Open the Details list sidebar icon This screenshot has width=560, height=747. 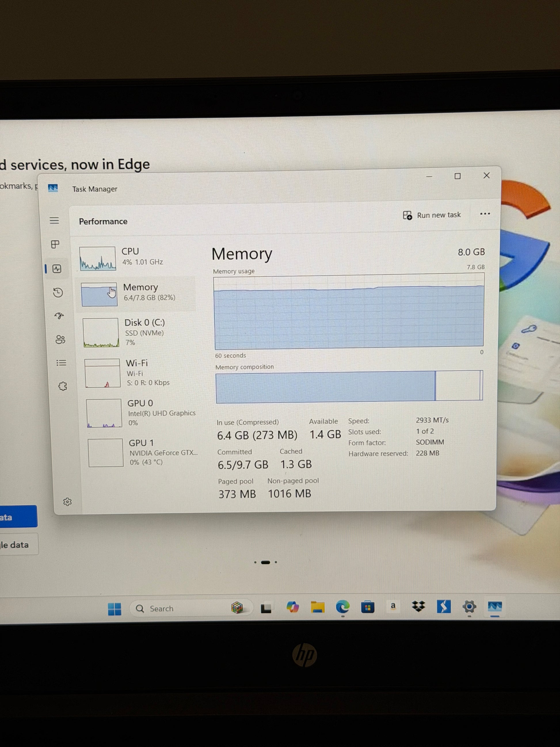pos(61,363)
